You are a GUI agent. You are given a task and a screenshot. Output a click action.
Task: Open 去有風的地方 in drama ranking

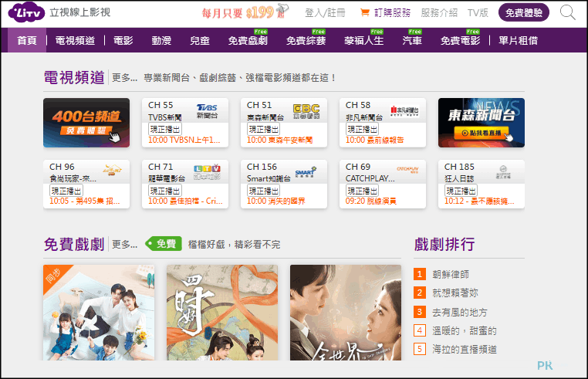459,312
